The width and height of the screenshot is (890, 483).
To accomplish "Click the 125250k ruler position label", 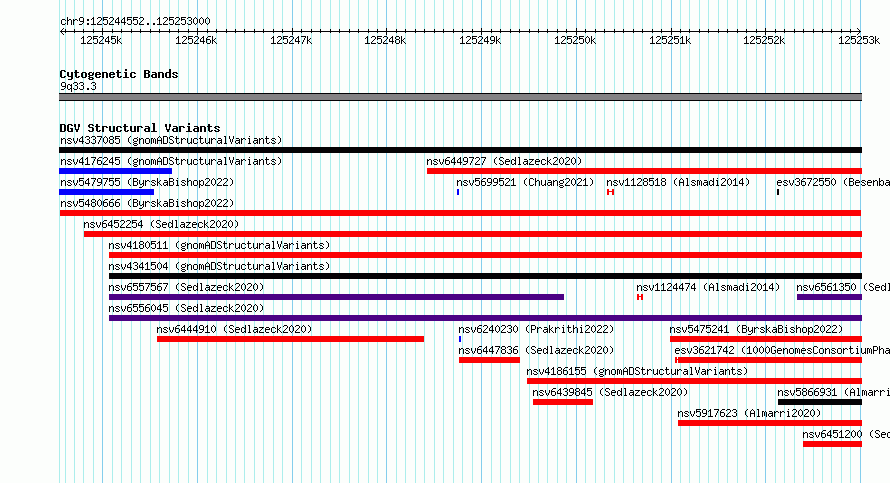I will click(575, 40).
